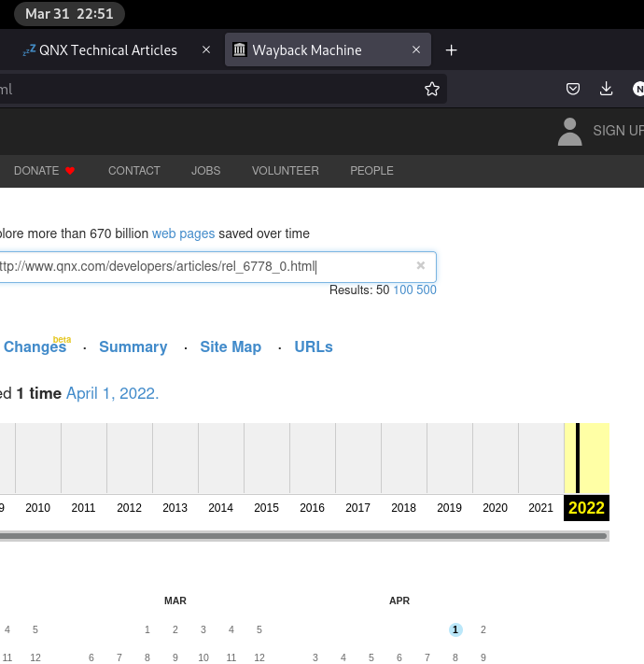The height and width of the screenshot is (664, 644).
Task: Open the Changes beta view
Action: 35,346
